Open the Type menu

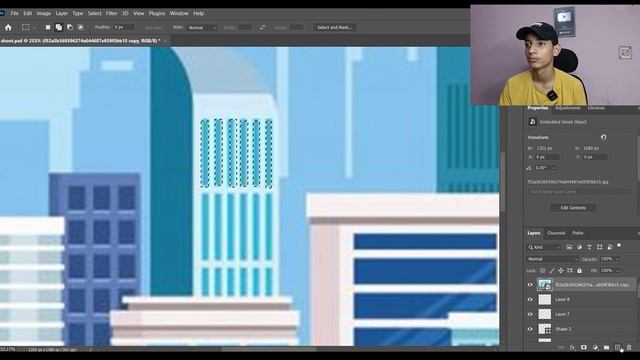tap(78, 13)
